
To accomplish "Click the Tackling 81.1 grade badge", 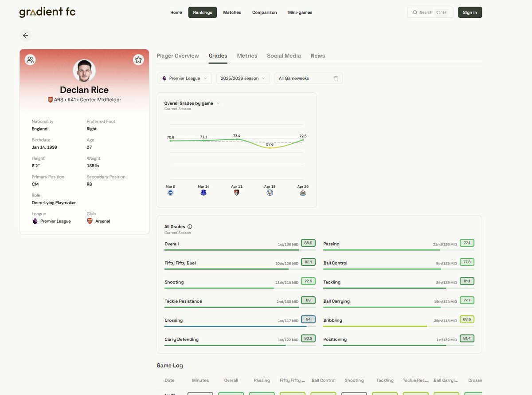I will (467, 281).
